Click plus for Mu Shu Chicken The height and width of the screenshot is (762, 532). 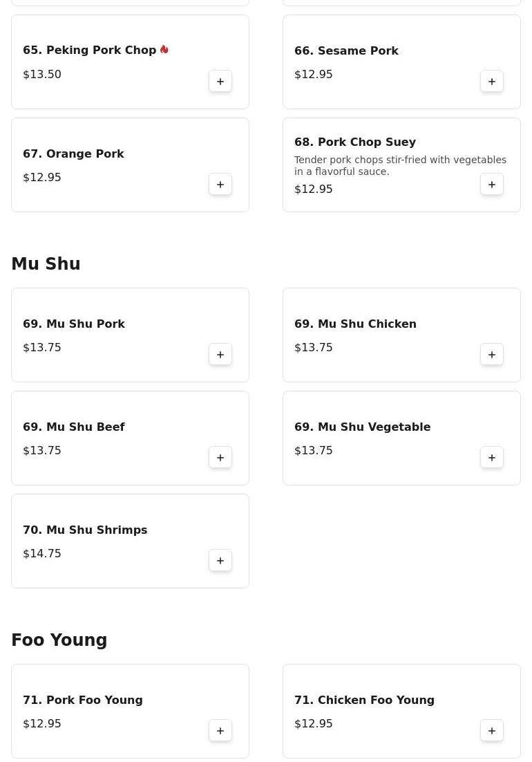point(492,355)
